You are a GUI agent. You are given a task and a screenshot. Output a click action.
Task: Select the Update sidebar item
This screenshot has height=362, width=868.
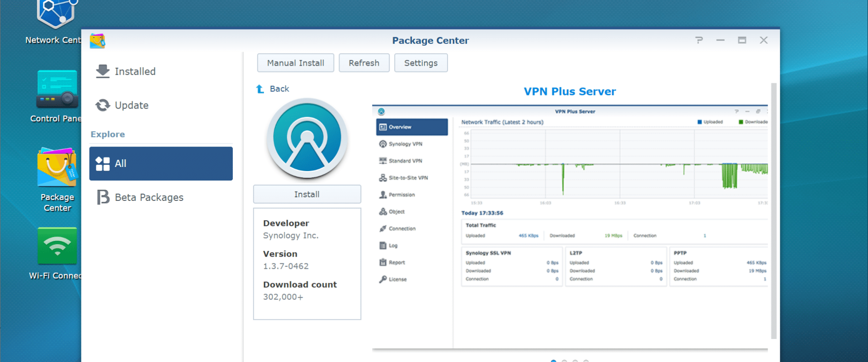coord(161,105)
